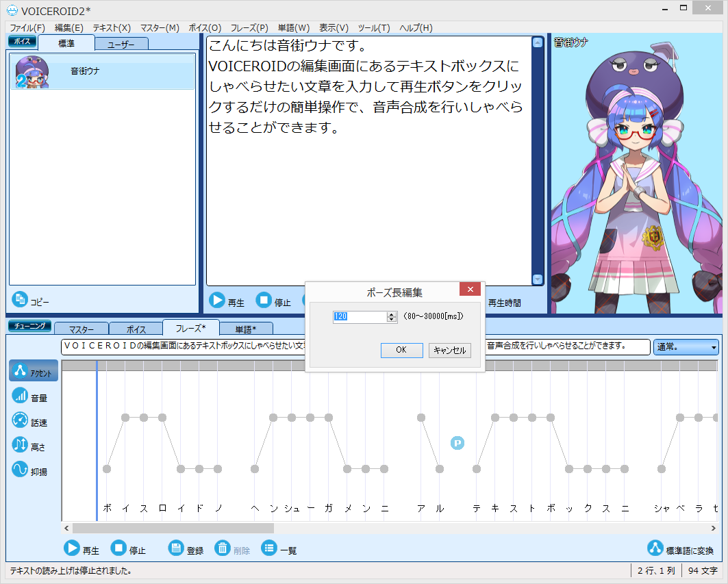Minimize the VOICEROID2 window
Image resolution: width=728 pixels, height=584 pixels.
pos(665,8)
